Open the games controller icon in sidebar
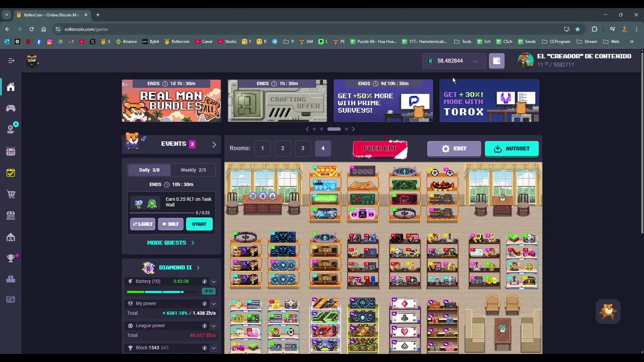This screenshot has width=644, height=362. tap(11, 108)
